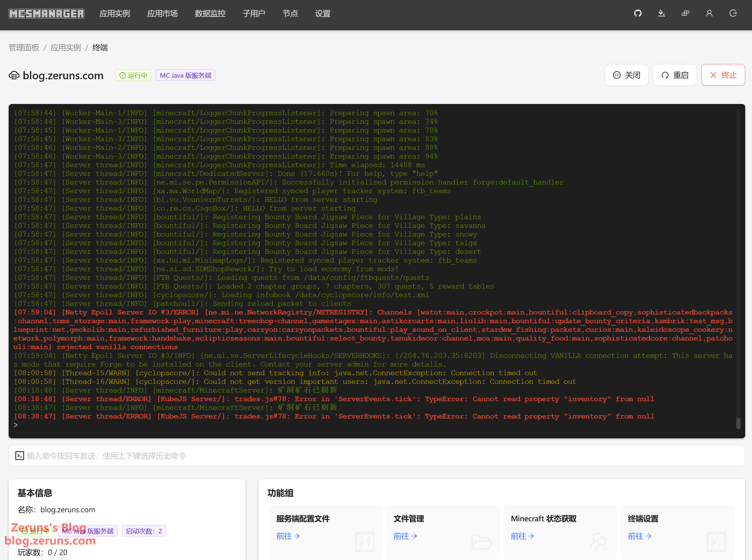Click the paint bucket theme icon
The height and width of the screenshot is (560, 752).
click(x=661, y=14)
